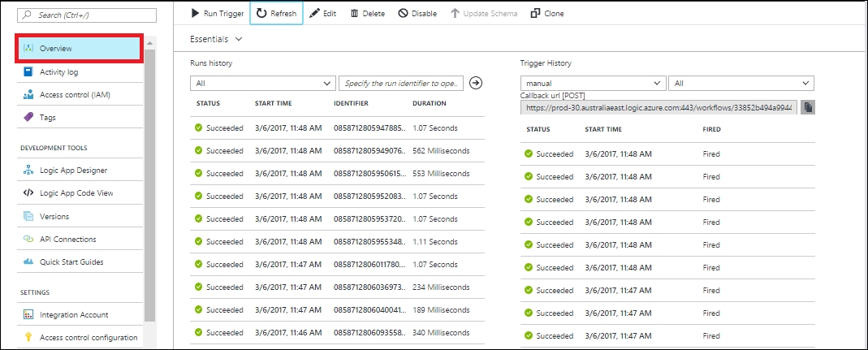868x350 pixels.
Task: Click the Clone toolbar button label
Action: tap(554, 14)
